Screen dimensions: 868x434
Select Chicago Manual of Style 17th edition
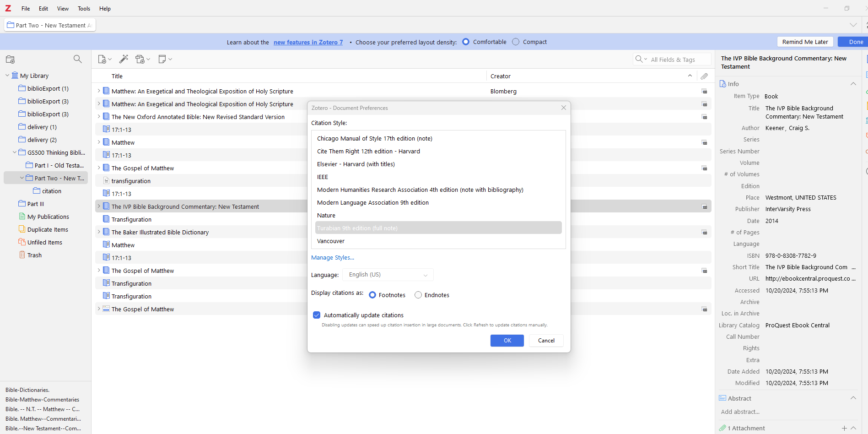click(x=438, y=138)
